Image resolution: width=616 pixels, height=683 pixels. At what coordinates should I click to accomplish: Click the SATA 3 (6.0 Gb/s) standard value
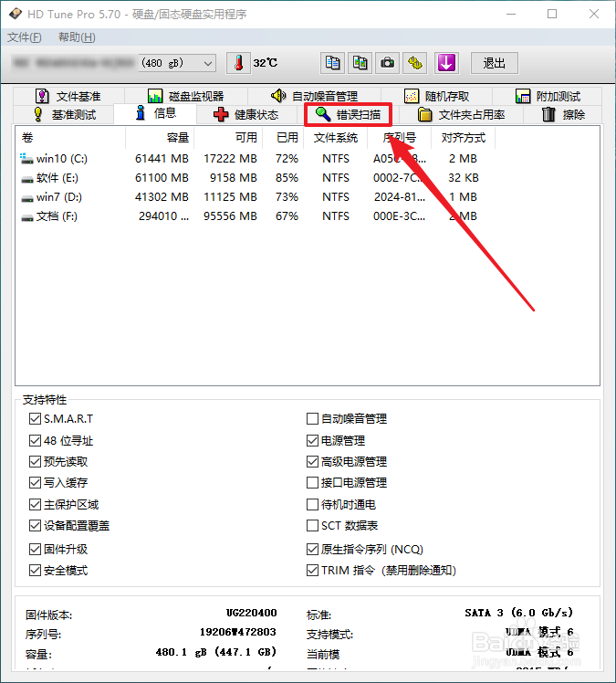tap(519, 613)
